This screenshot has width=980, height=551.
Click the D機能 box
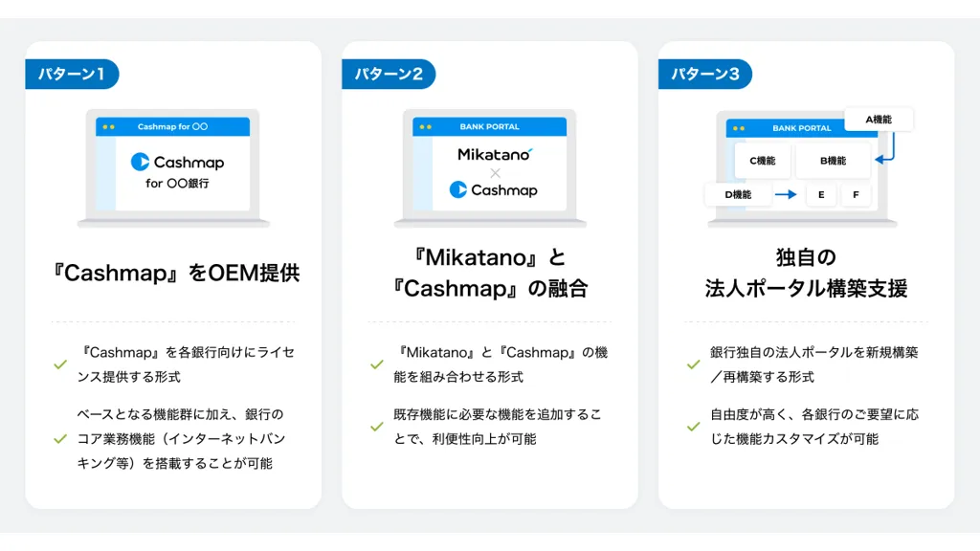pyautogui.click(x=738, y=194)
